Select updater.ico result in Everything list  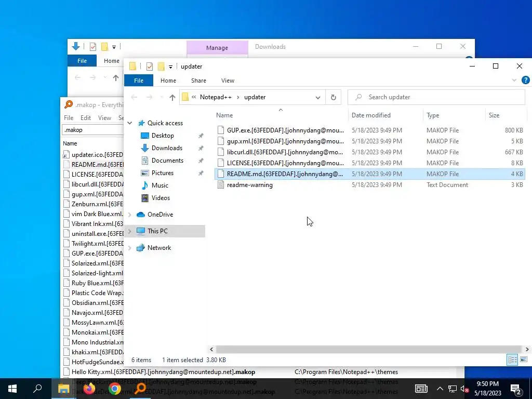pyautogui.click(x=94, y=155)
